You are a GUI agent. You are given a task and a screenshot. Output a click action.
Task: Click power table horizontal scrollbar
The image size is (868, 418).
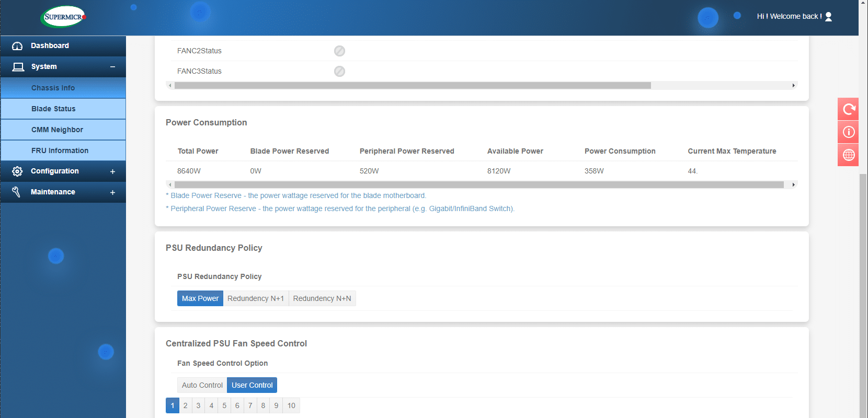[x=479, y=184]
